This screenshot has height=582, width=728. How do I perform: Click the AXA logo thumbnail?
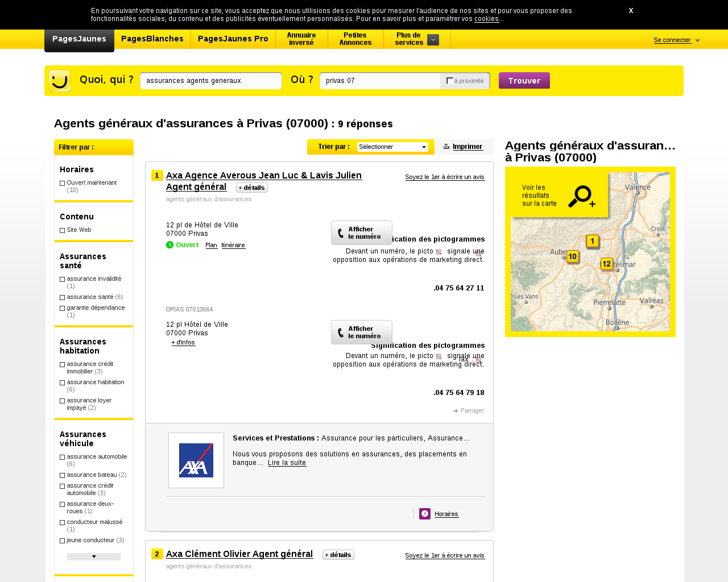click(x=196, y=460)
